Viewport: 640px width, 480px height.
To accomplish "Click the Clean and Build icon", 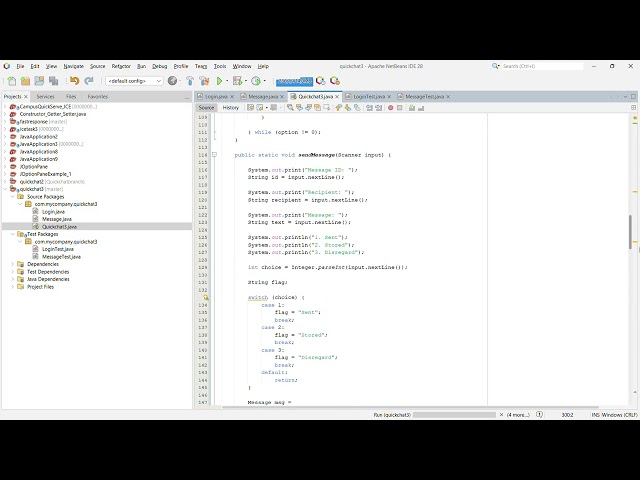I will (204, 81).
